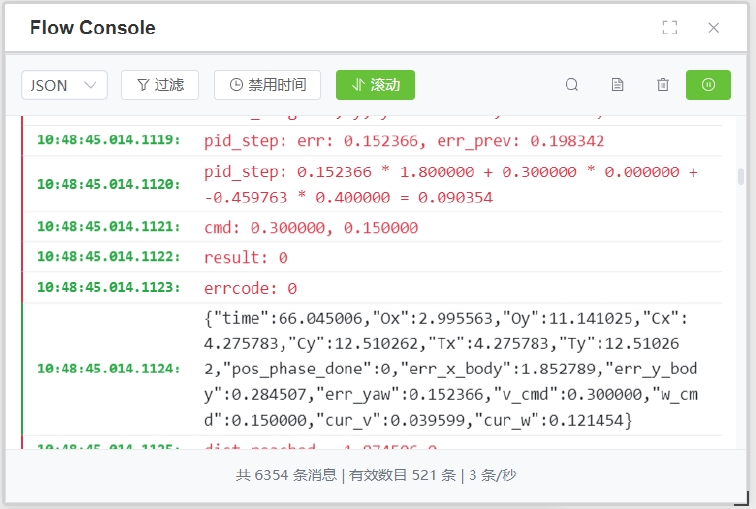Clear messages with the trash icon

point(663,85)
